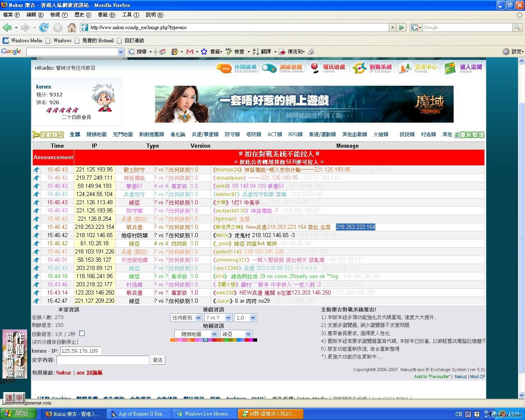The image size is (525, 420).
Task: Open the Back button history dropdown arrow
Action: (x=16, y=28)
